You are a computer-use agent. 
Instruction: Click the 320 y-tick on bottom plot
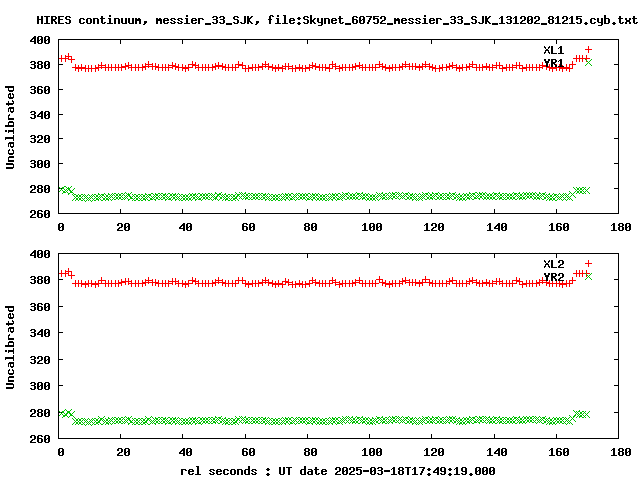pyautogui.click(x=40, y=360)
